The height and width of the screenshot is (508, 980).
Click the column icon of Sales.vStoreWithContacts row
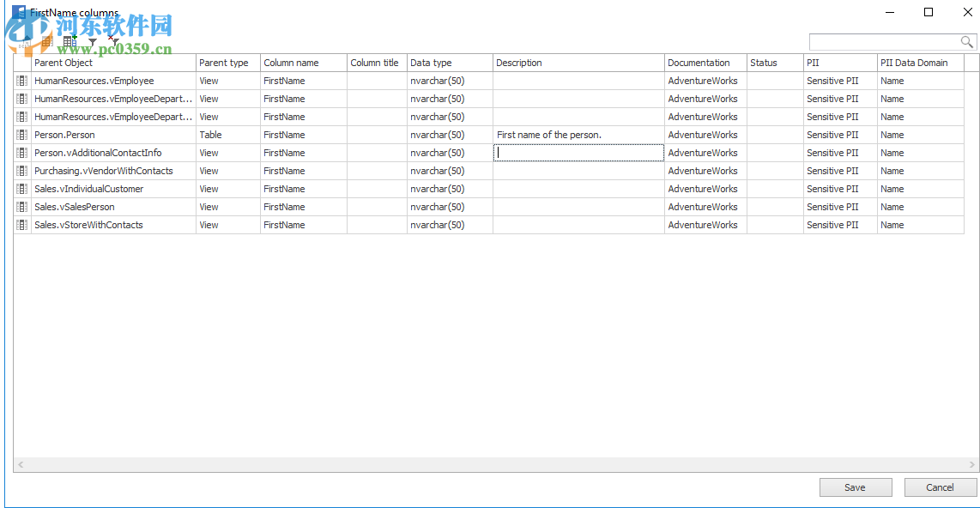[x=21, y=226]
